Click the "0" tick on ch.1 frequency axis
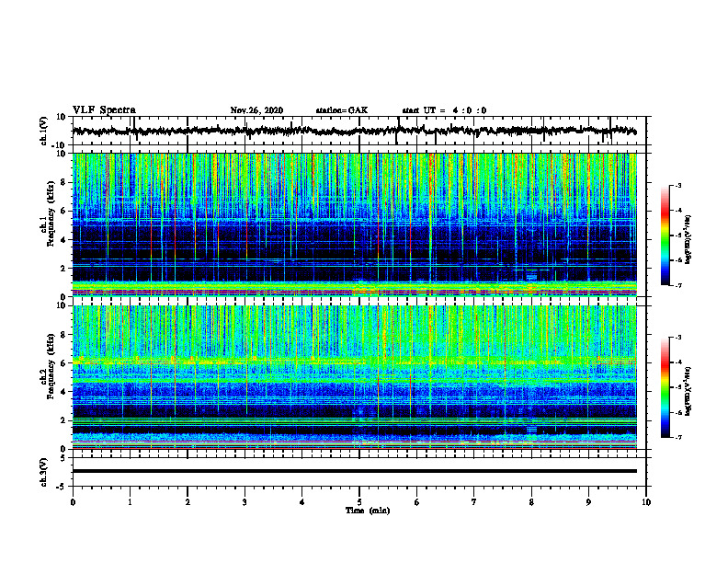The height and width of the screenshot is (563, 728). (64, 297)
